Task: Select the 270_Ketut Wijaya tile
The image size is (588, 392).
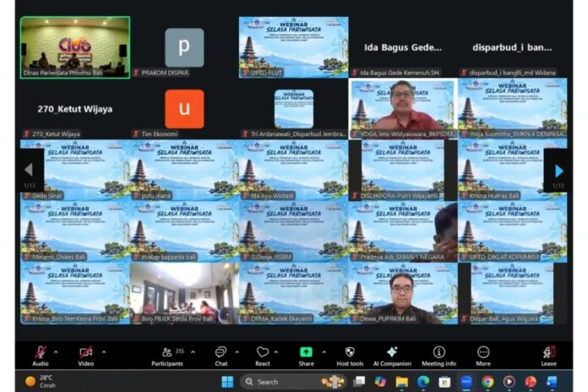Action: [x=75, y=109]
